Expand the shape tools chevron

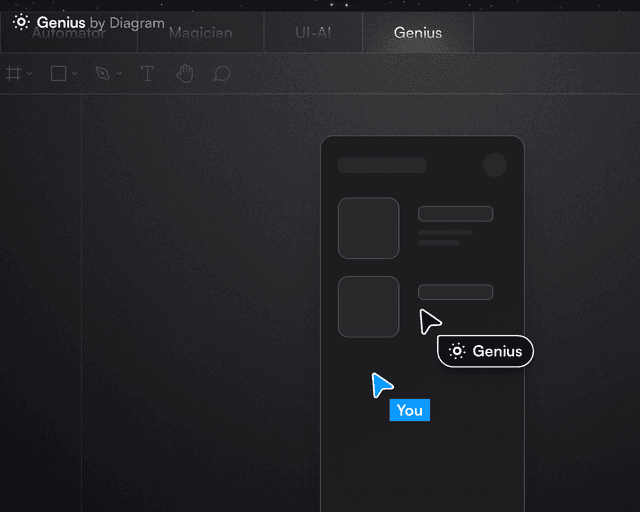coord(74,73)
